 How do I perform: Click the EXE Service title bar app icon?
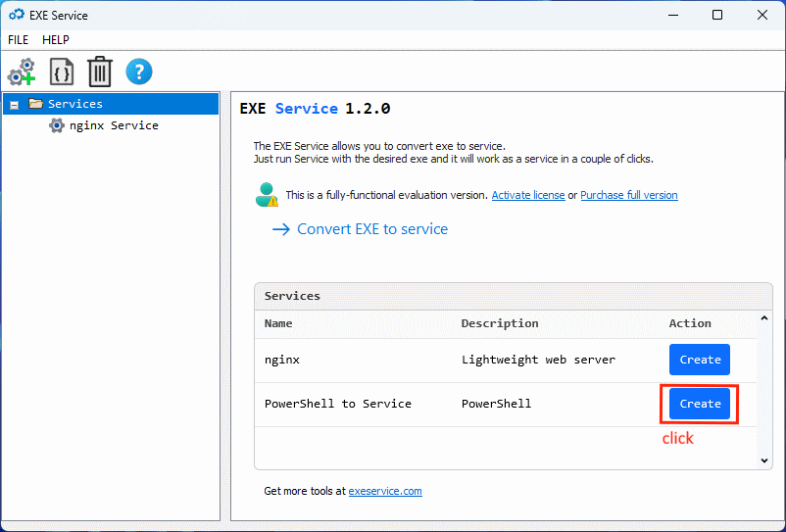17,15
